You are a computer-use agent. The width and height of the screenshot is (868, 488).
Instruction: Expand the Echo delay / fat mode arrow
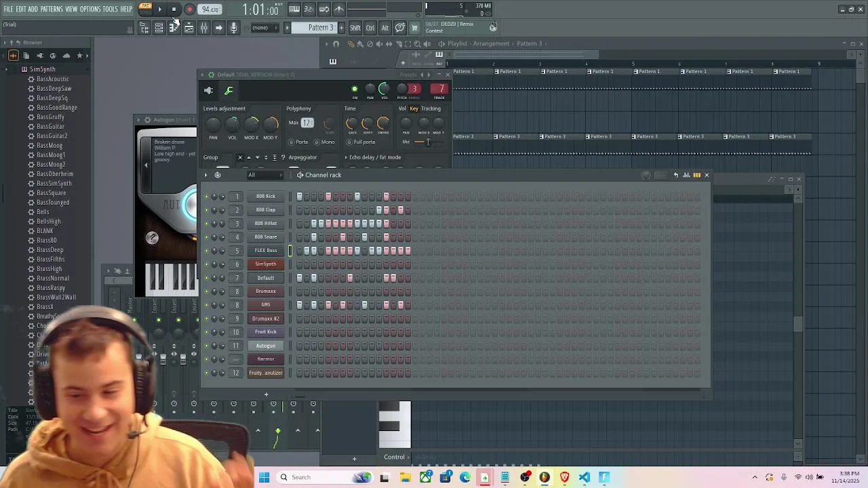coord(346,157)
